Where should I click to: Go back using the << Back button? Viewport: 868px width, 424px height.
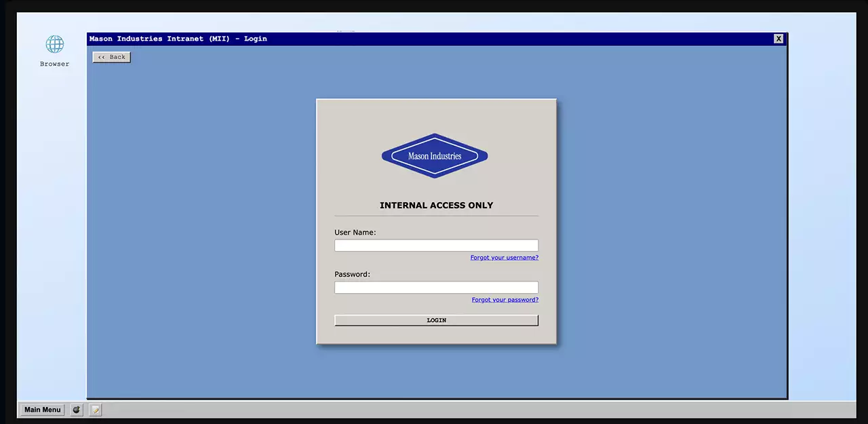[x=112, y=57]
